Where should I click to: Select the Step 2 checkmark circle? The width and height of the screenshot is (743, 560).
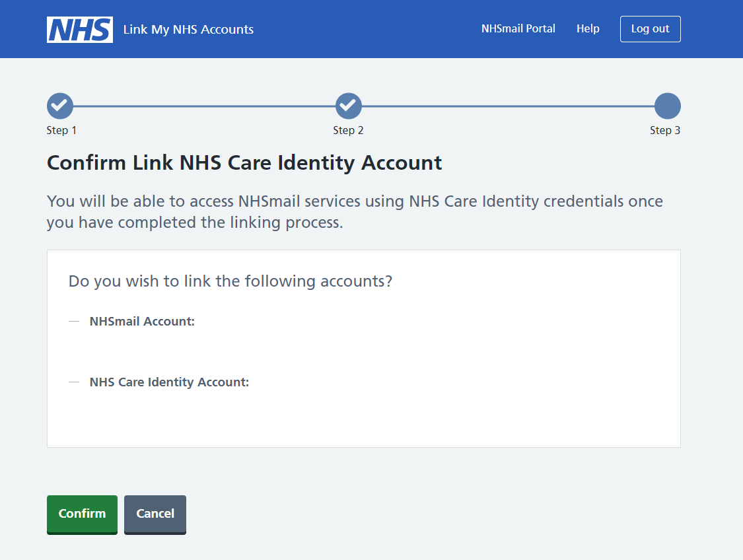click(x=349, y=106)
